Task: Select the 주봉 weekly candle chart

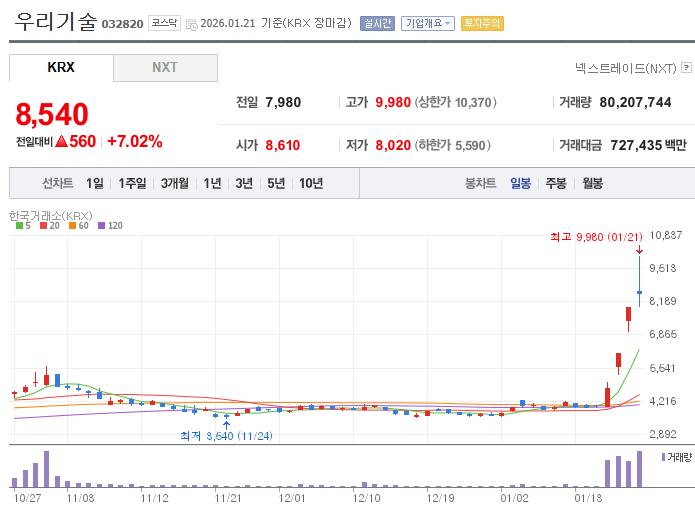Action: [x=556, y=183]
